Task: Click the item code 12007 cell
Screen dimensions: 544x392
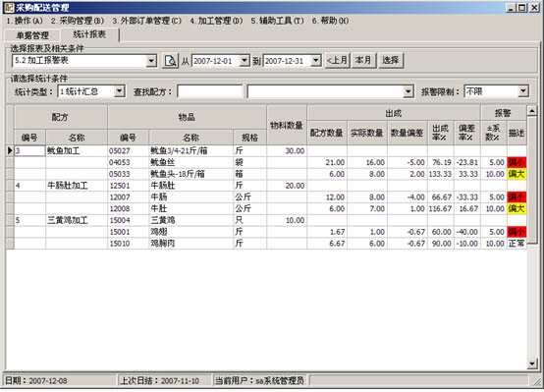Action: coord(128,197)
